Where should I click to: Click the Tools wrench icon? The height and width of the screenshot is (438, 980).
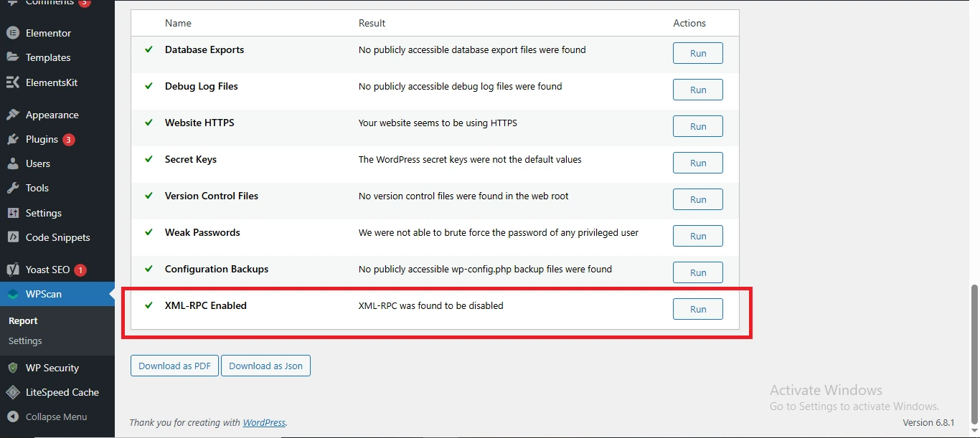12,188
